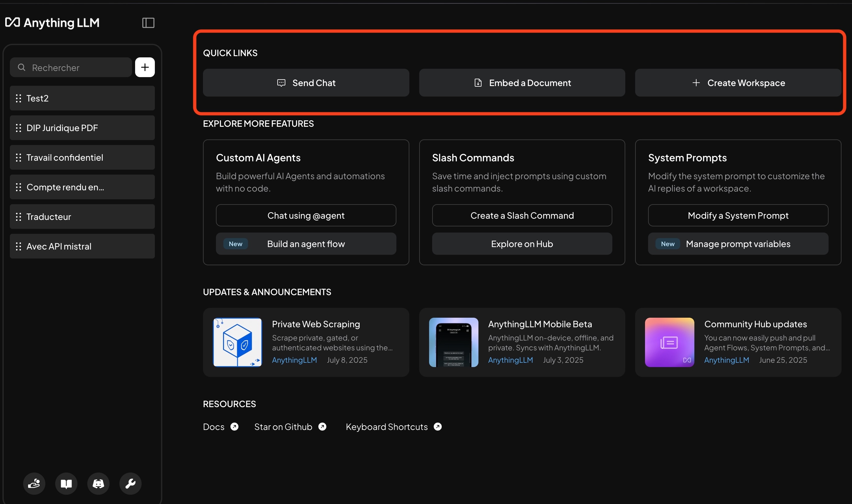Click Modify a System Prompt button
Viewport: 852px width, 504px height.
[x=738, y=215]
